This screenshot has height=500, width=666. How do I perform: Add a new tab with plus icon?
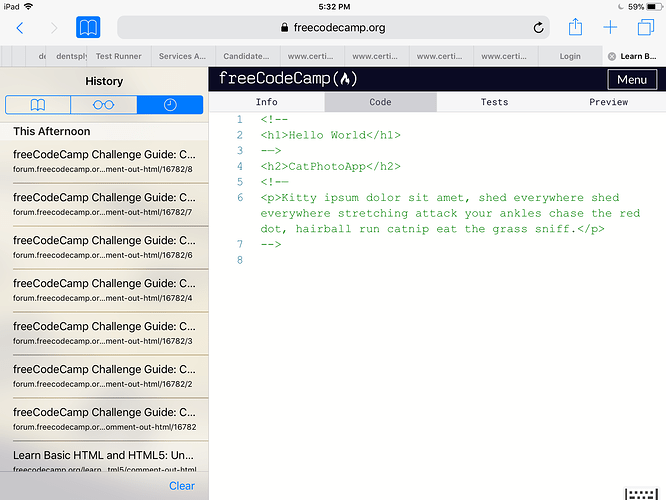[610, 28]
